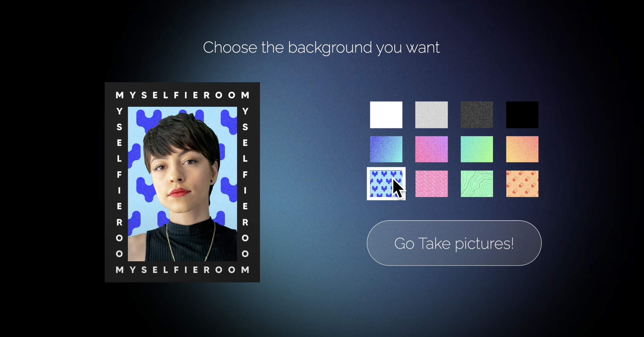Select the teal-to-green gradient background
Screen dimensions: 644x337
(477, 149)
